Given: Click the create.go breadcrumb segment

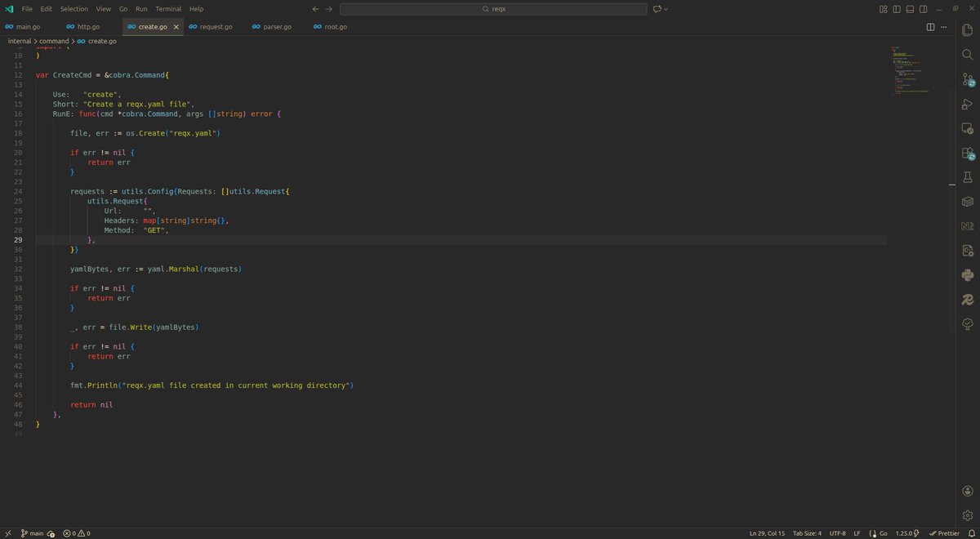Looking at the screenshot, I should tap(97, 40).
